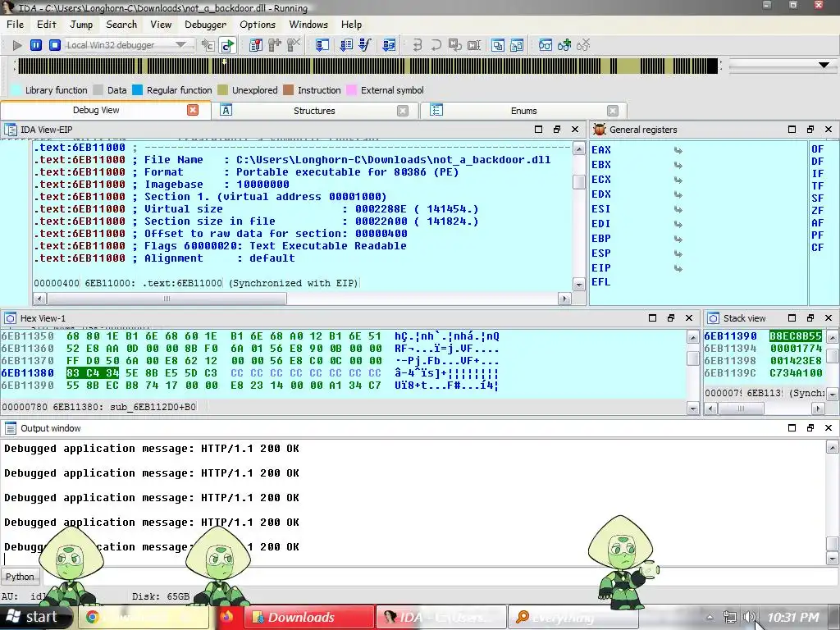Open the Jump menu

tap(81, 24)
